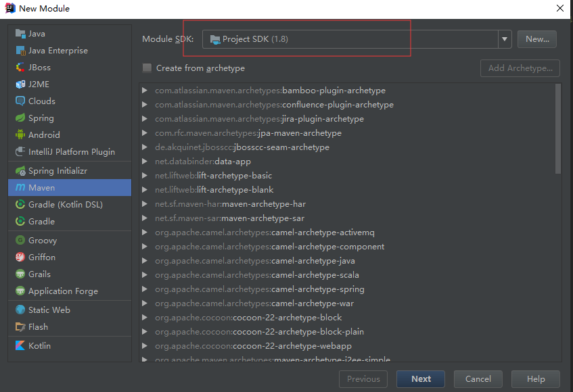Click the Cancel button
This screenshot has width=573, height=392.
478,379
